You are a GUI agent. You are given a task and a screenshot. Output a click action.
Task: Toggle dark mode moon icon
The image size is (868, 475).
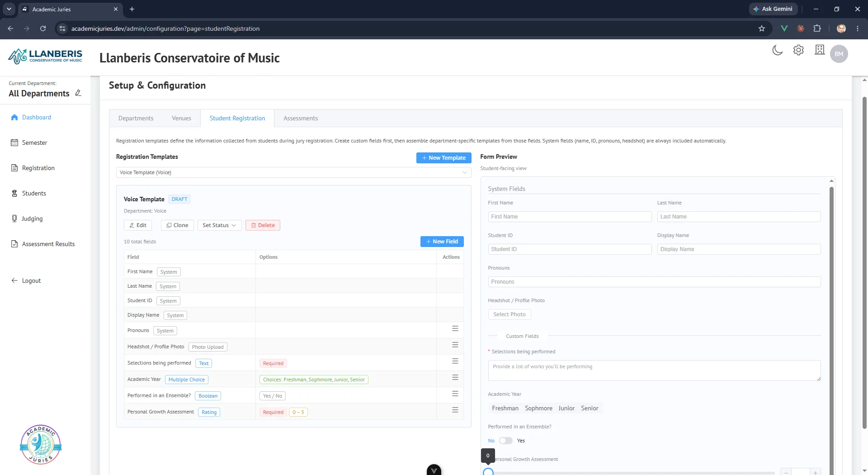pyautogui.click(x=778, y=50)
